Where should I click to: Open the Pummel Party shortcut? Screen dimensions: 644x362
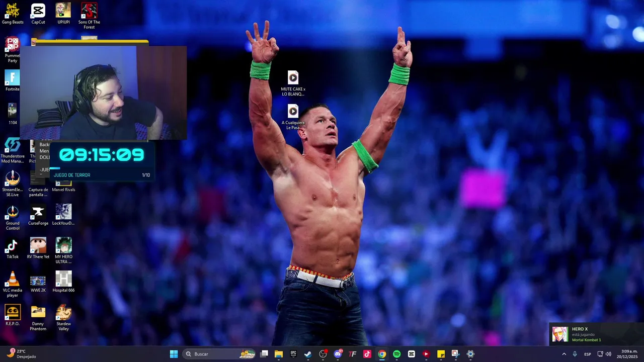[x=13, y=49]
